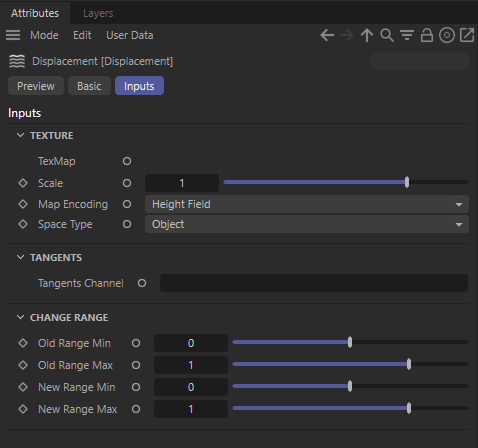Toggle keyframe diamond for Old Range Min
The width and height of the screenshot is (478, 448).
(23, 343)
